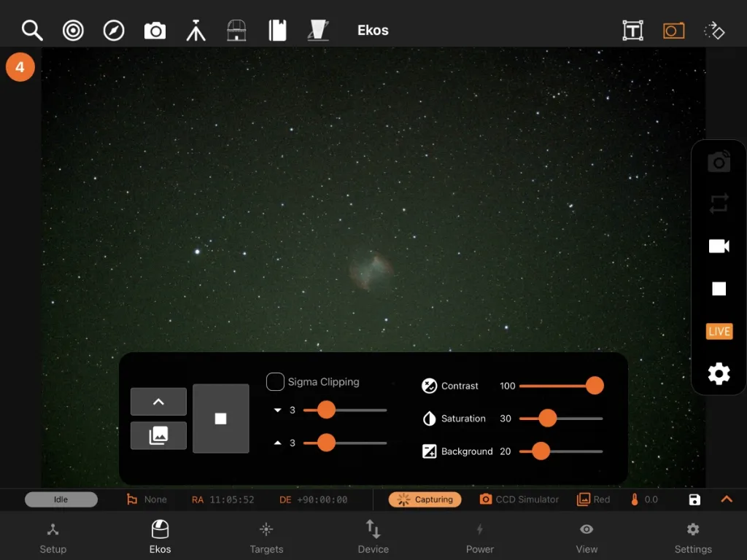Enable the Sigma Clipping checkbox

275,382
